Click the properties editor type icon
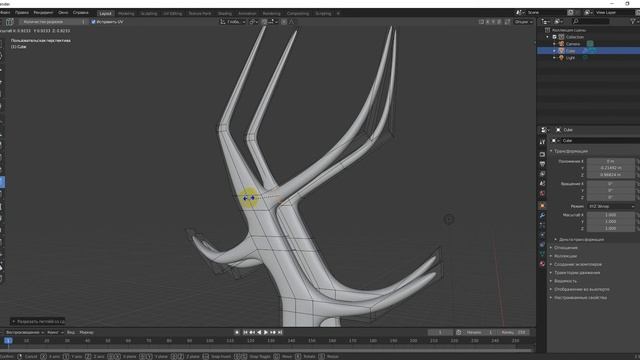Screen dimensions: 640x360 coord(544,130)
